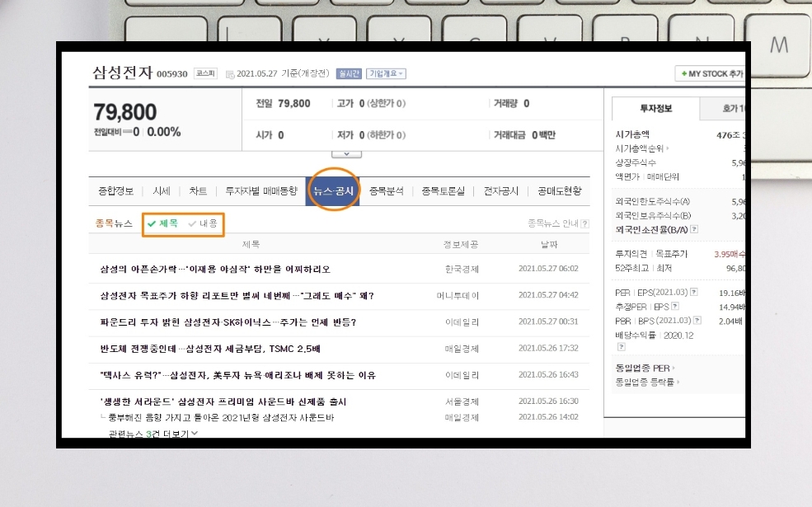The width and height of the screenshot is (812, 507).
Task: Click the MY STOCK 추가 button
Action: pyautogui.click(x=711, y=73)
